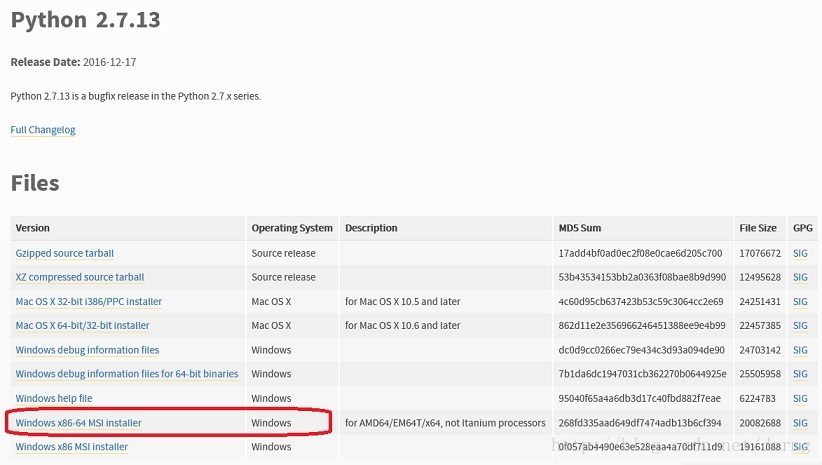
Task: Select the Version column header
Action: 33,228
